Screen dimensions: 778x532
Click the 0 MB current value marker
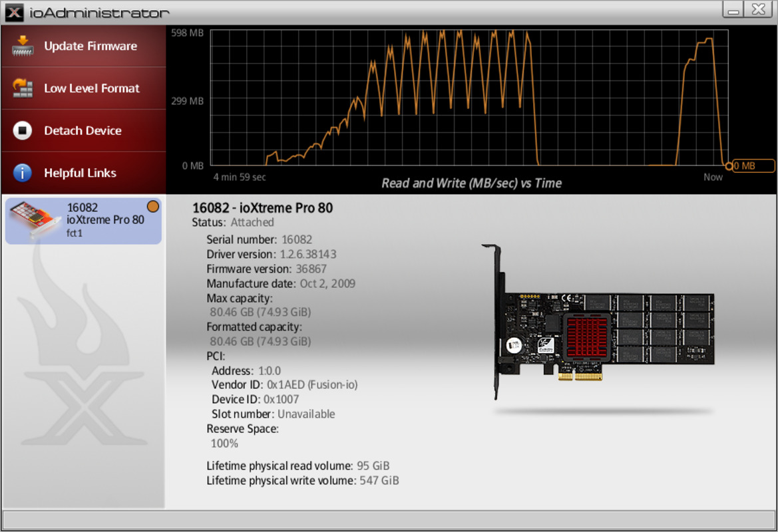[x=752, y=166]
